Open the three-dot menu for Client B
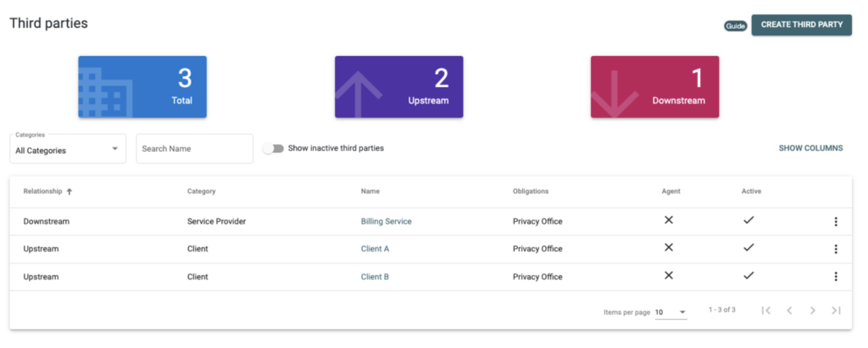This screenshot has width=868, height=348. tap(836, 276)
